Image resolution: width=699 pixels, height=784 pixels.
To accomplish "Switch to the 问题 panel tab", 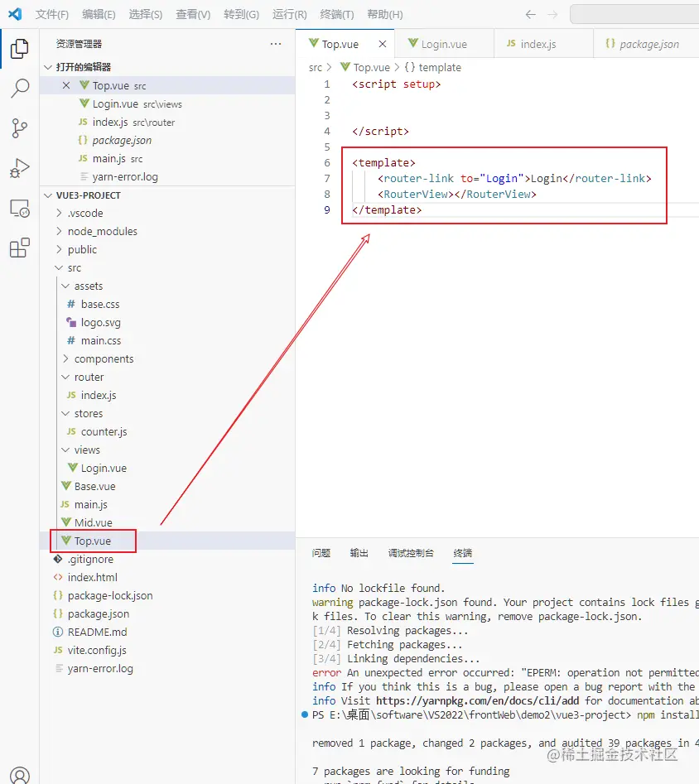I will click(x=321, y=553).
